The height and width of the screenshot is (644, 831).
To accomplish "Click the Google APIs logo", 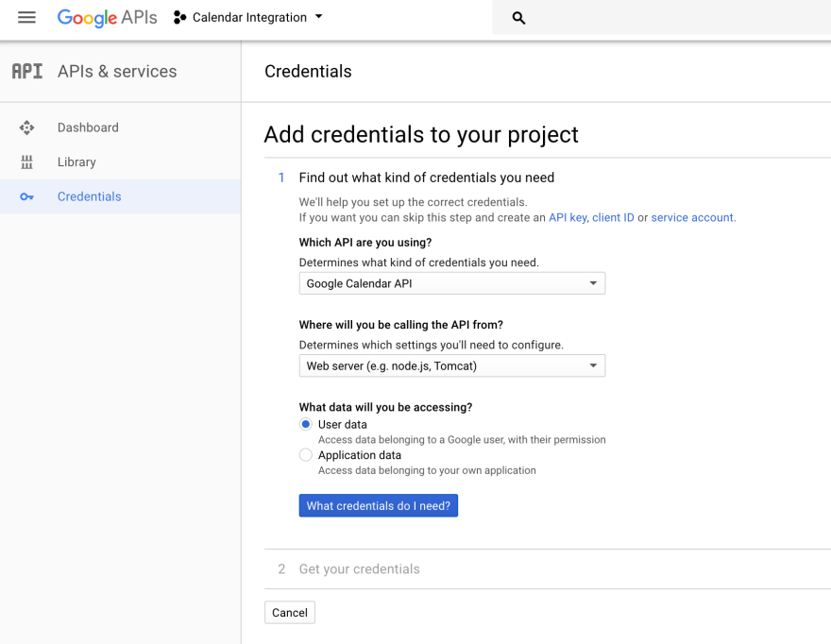I will pos(107,18).
